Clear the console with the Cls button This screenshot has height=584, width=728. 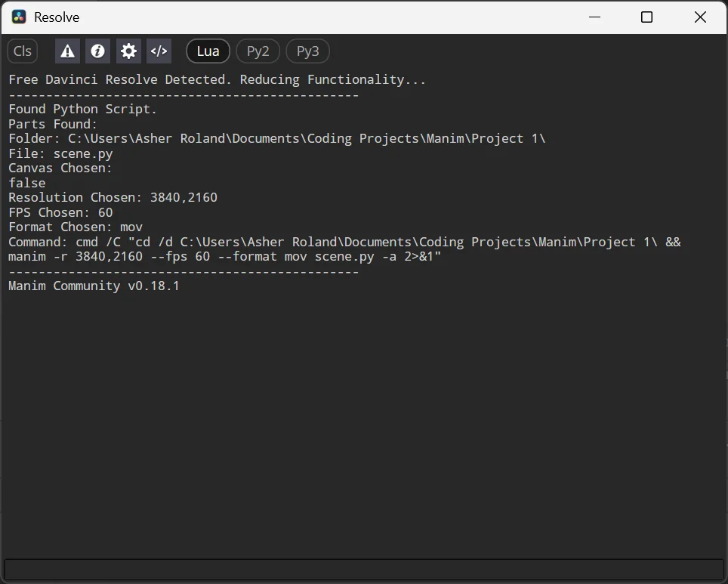[23, 51]
